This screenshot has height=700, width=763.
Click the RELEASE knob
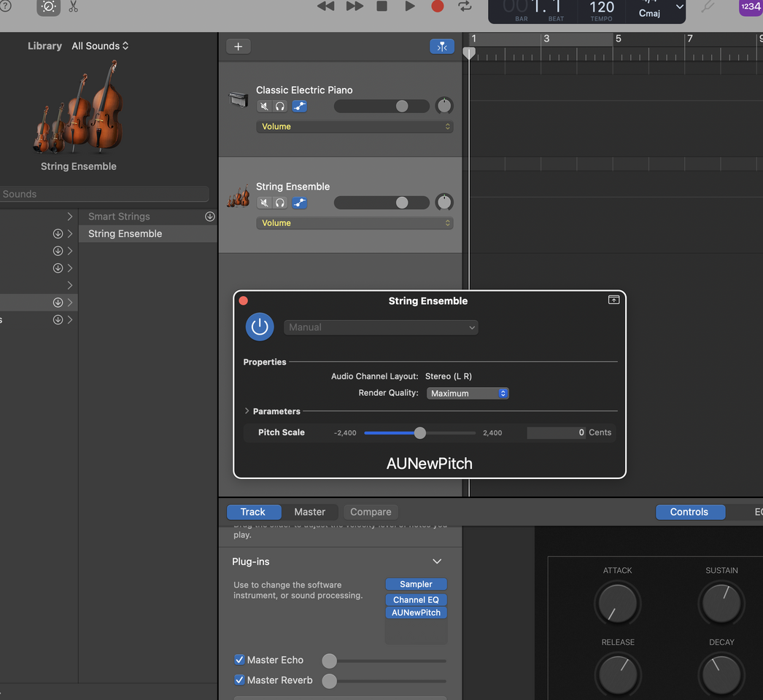(x=618, y=676)
